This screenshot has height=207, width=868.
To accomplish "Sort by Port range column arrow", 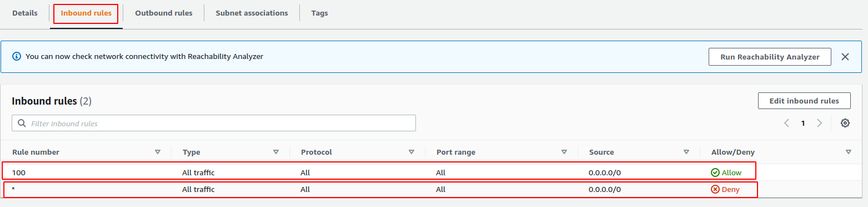I will tap(564, 152).
